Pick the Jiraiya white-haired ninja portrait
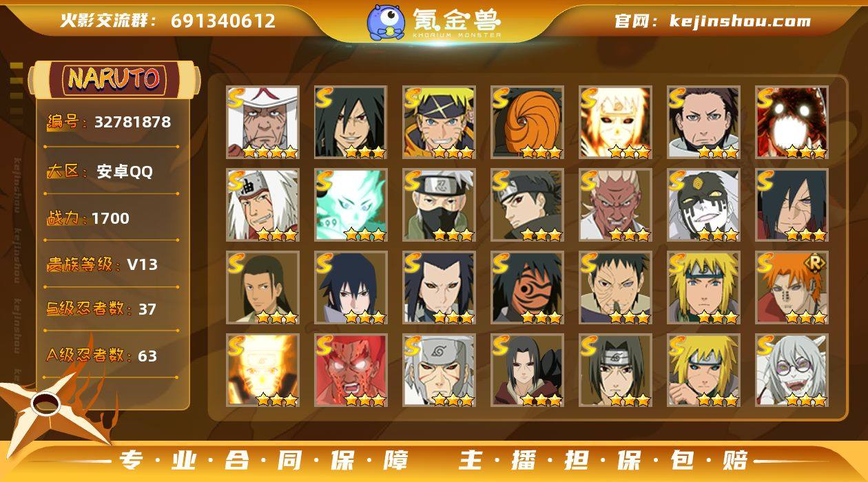868x482 pixels. click(x=262, y=205)
